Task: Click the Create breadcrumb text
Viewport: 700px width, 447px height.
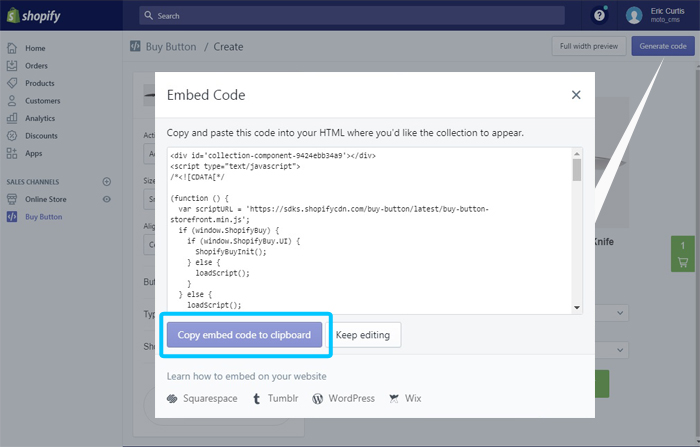Action: (228, 47)
